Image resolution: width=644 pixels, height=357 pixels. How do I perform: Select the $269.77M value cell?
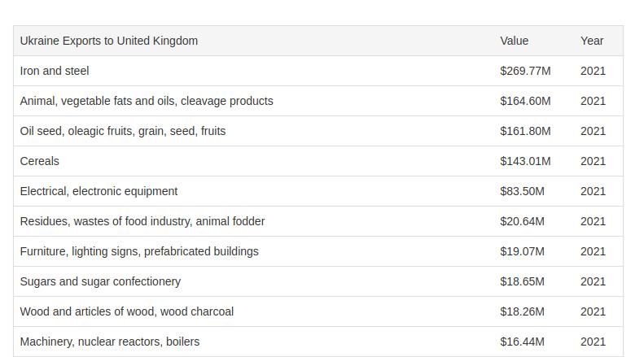(x=525, y=71)
